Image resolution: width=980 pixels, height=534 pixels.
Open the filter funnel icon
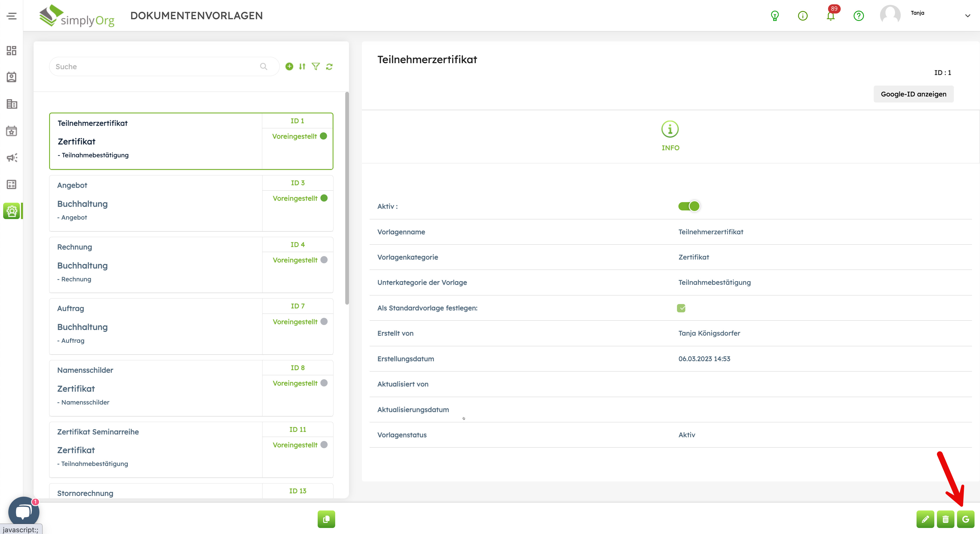click(x=316, y=67)
